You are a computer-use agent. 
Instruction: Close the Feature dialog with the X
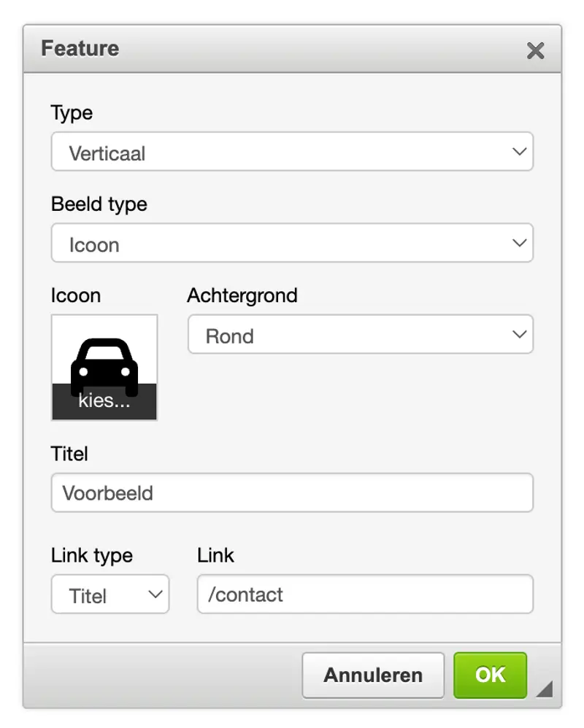coord(535,50)
